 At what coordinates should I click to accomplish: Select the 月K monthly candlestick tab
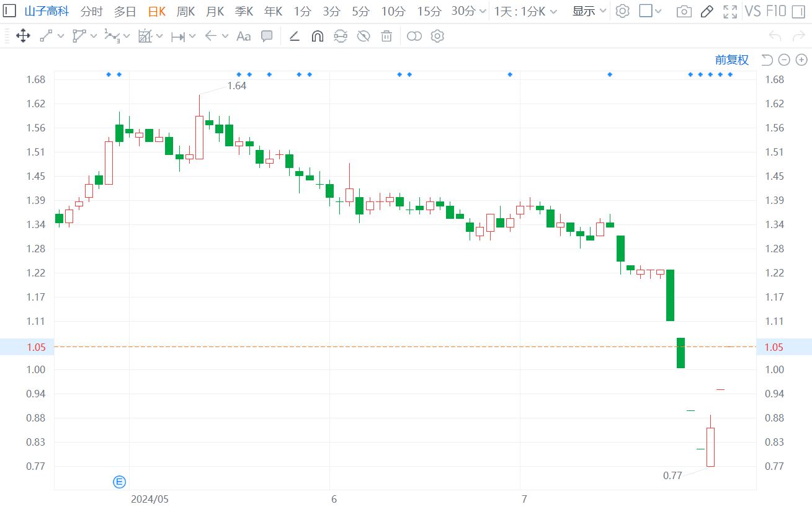[215, 11]
